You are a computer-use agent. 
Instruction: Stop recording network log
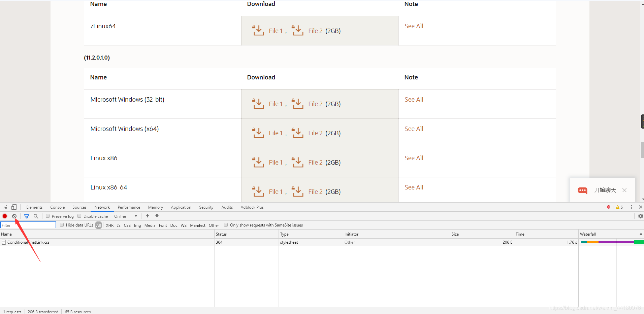[x=5, y=216]
